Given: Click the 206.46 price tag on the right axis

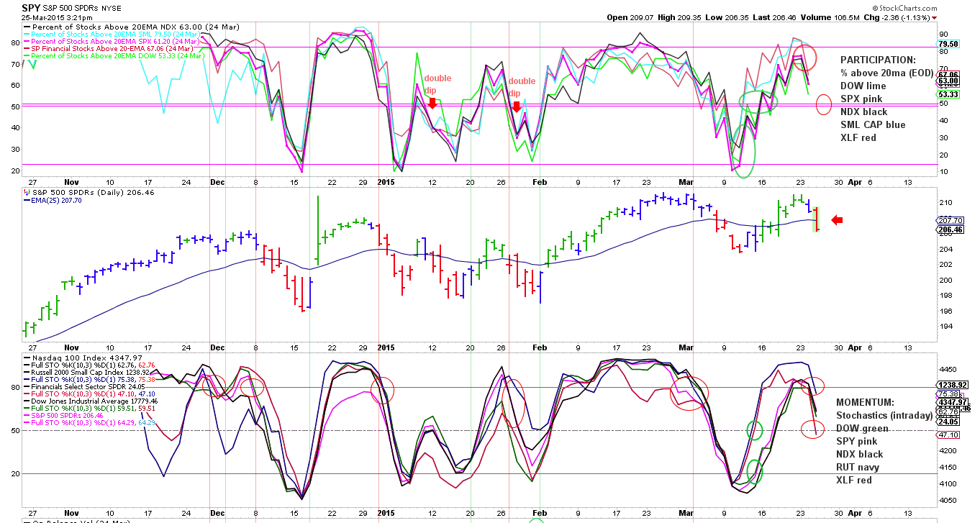Looking at the screenshot, I should click(951, 230).
